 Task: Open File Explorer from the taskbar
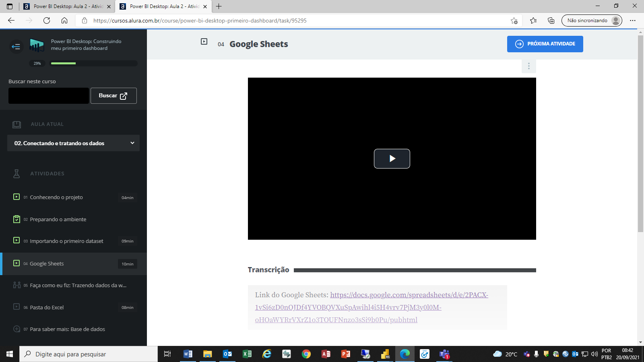point(207,354)
